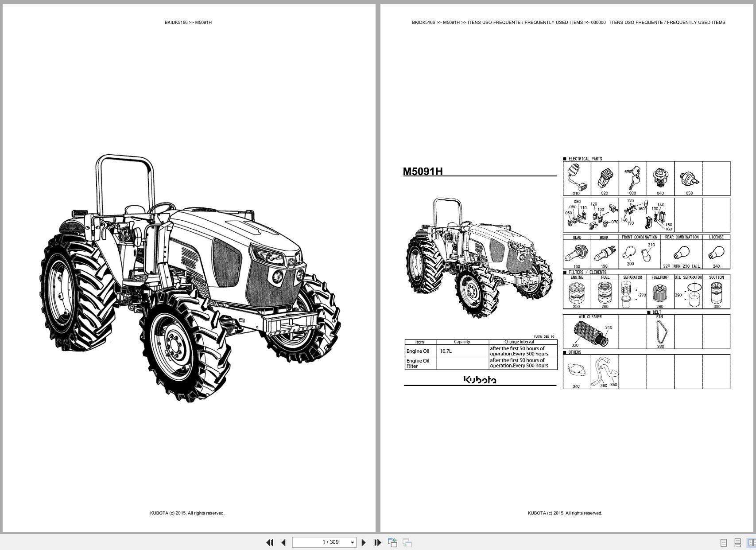The image size is (756, 550).
Task: Click the FUEL filter 260 illustration
Action: point(605,293)
